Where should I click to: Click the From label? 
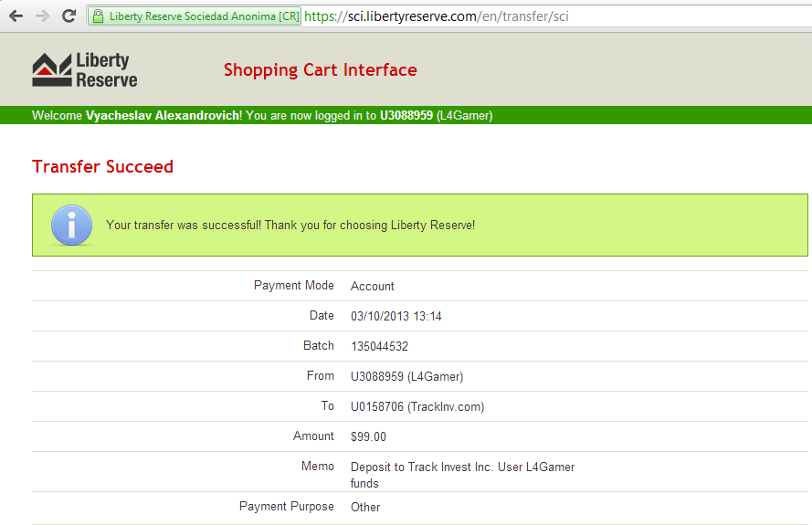[x=321, y=376]
